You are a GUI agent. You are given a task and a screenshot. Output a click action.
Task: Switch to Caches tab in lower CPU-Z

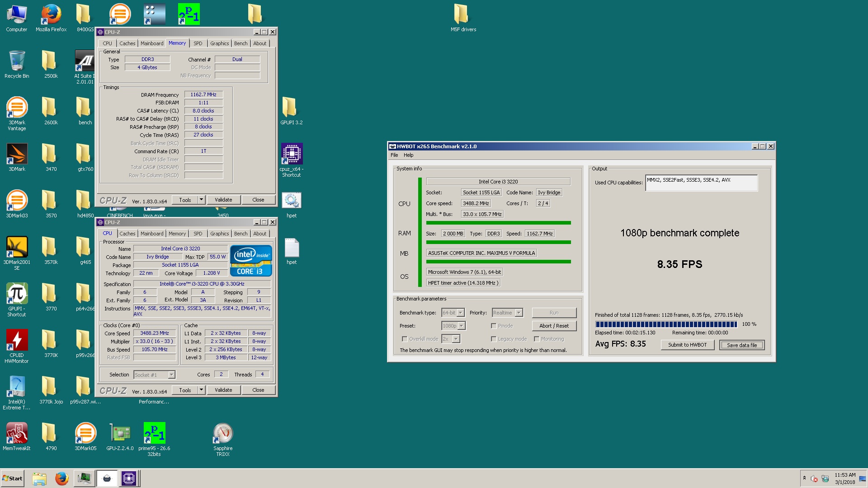[x=127, y=234]
